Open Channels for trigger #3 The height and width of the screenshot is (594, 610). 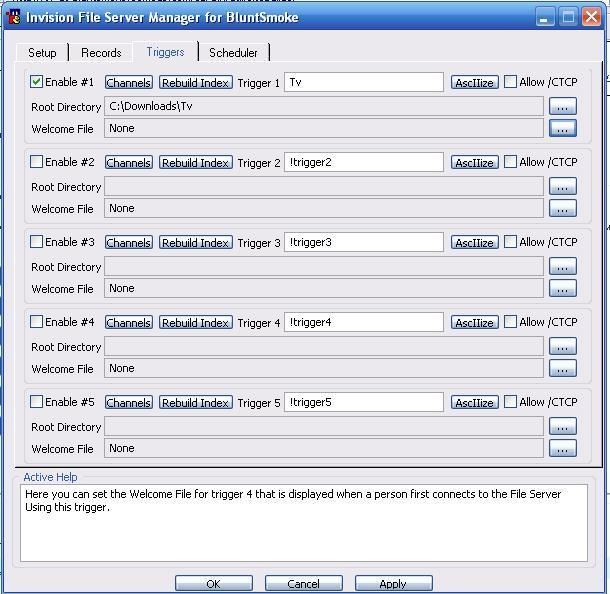(x=129, y=242)
